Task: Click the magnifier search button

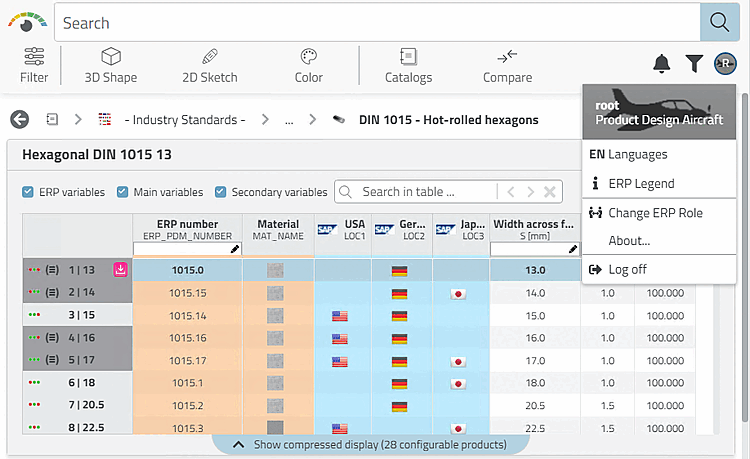Action: 719,22
